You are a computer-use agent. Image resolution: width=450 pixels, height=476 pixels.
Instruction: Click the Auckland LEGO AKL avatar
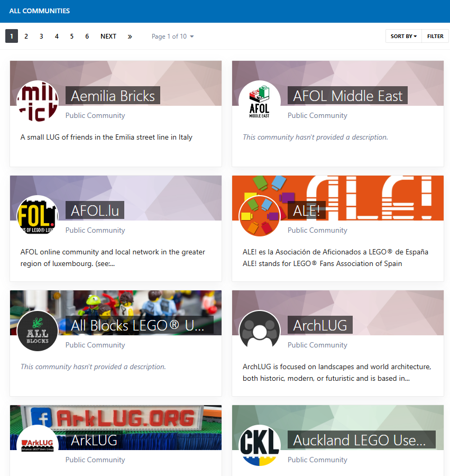[x=260, y=446]
